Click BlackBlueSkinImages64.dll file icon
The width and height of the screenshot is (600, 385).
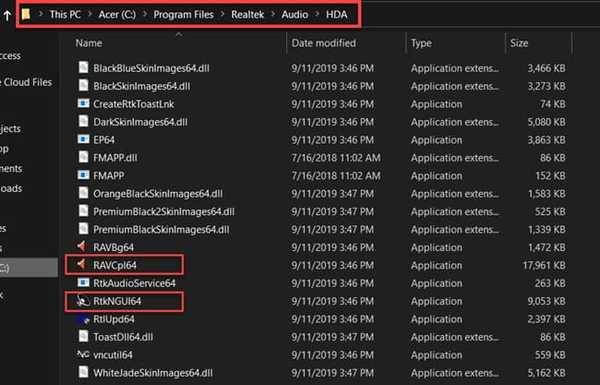[x=83, y=67]
